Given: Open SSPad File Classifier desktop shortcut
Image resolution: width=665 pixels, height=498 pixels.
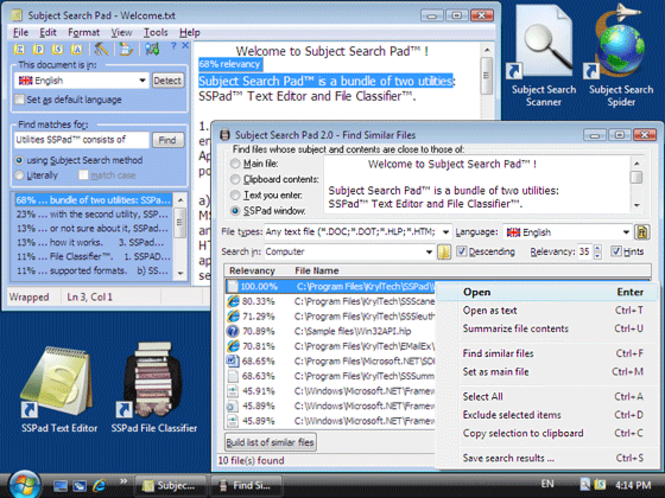Looking at the screenshot, I should [154, 387].
